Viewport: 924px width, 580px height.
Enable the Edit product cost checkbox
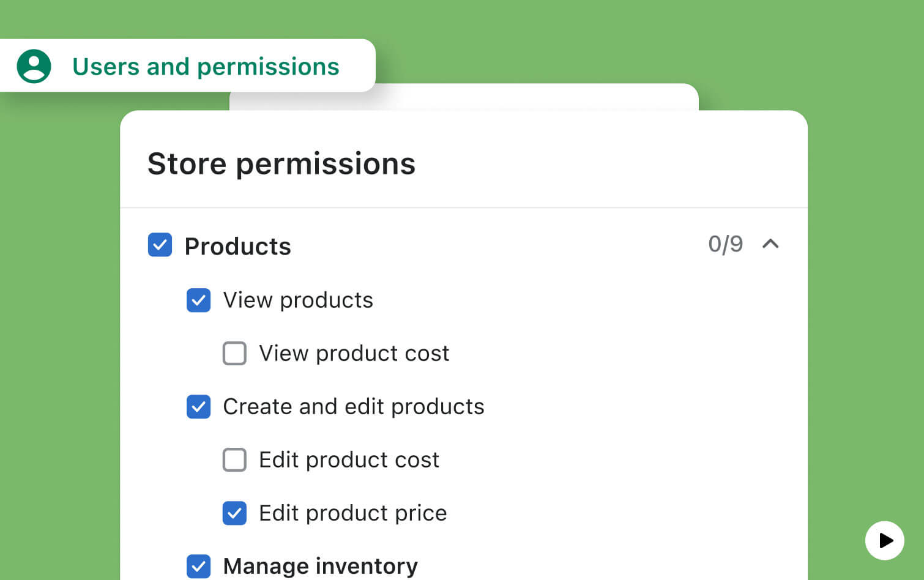(234, 460)
